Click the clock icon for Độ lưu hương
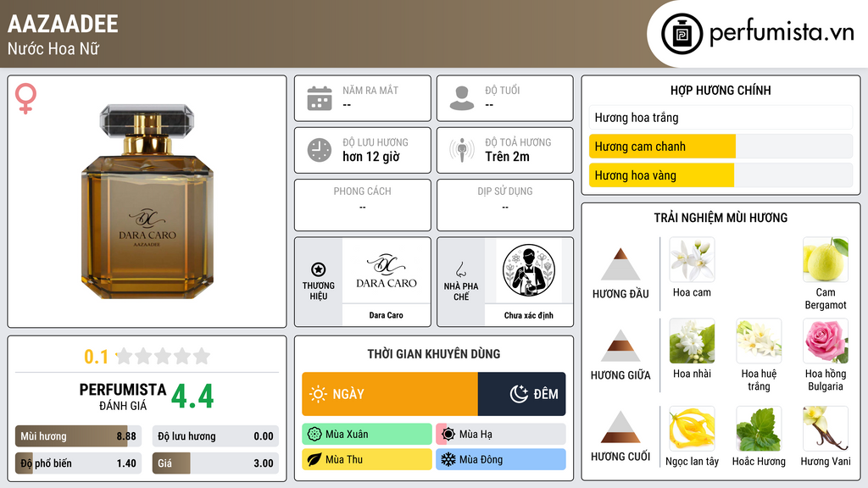 320,150
